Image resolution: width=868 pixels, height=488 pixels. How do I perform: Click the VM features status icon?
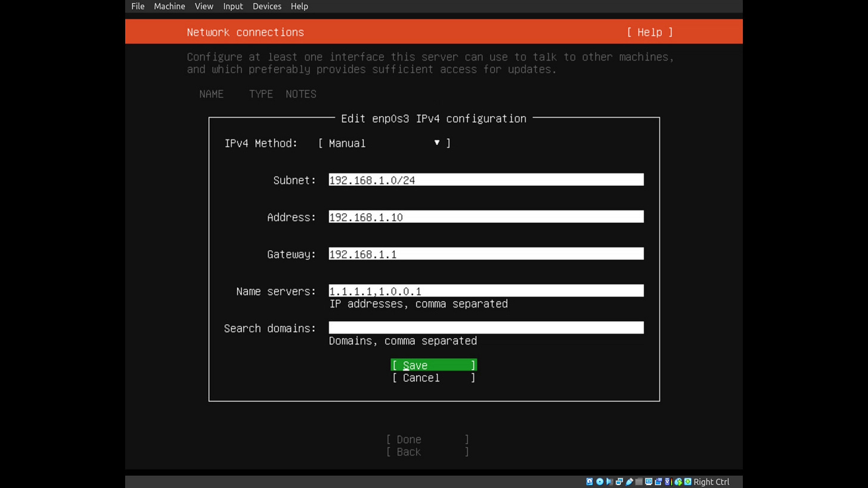tap(668, 481)
